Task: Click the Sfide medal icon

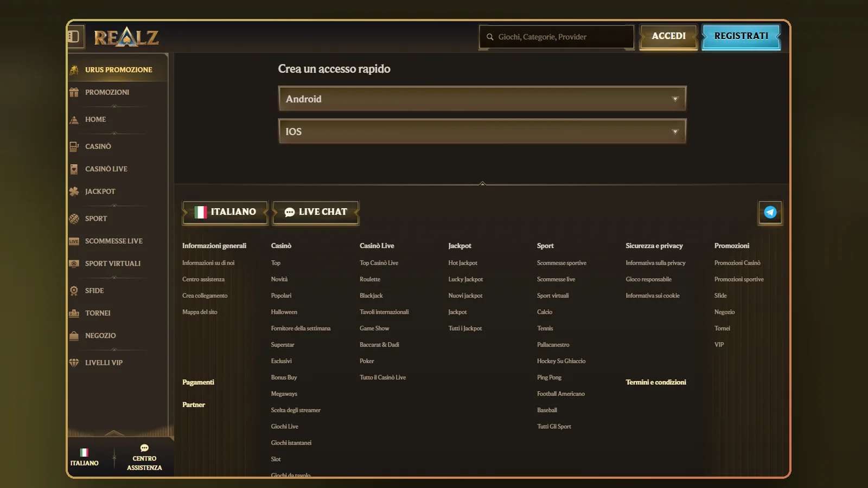Action: [x=74, y=291]
